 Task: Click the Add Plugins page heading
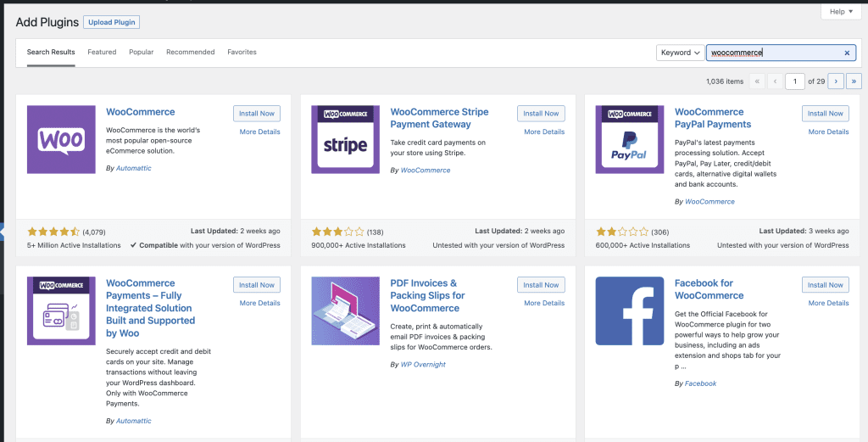[46, 22]
